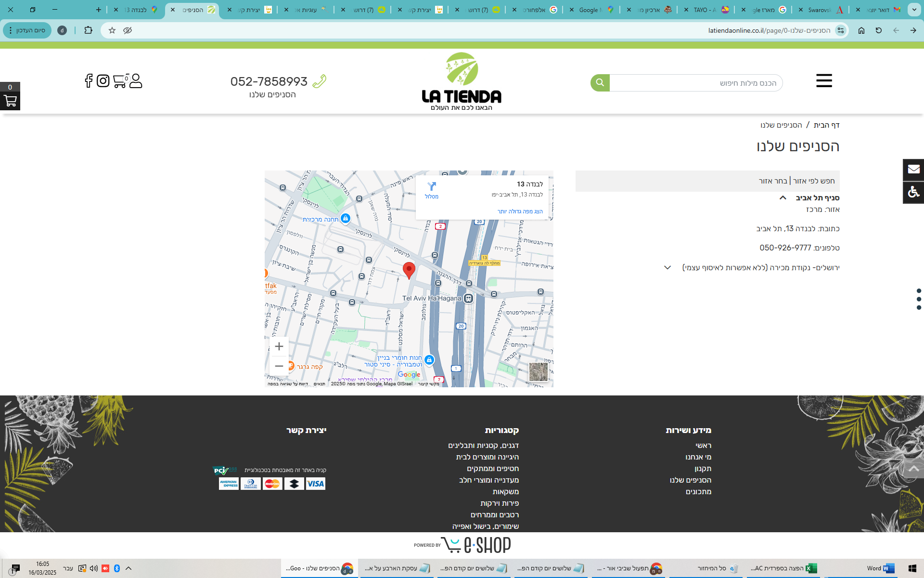Collapse the סניף תל אביב section
924x578 pixels.
pyautogui.click(x=783, y=198)
